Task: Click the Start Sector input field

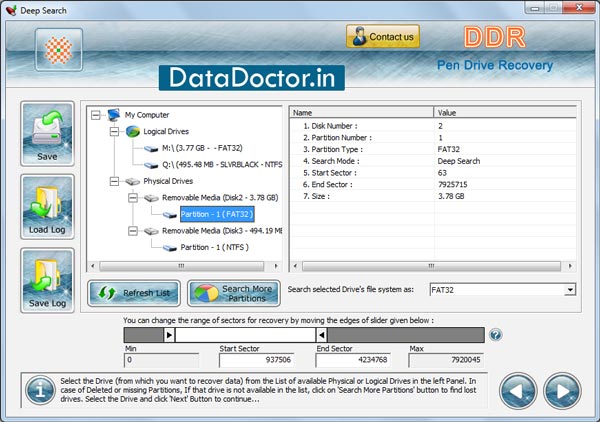Action: coord(256,360)
